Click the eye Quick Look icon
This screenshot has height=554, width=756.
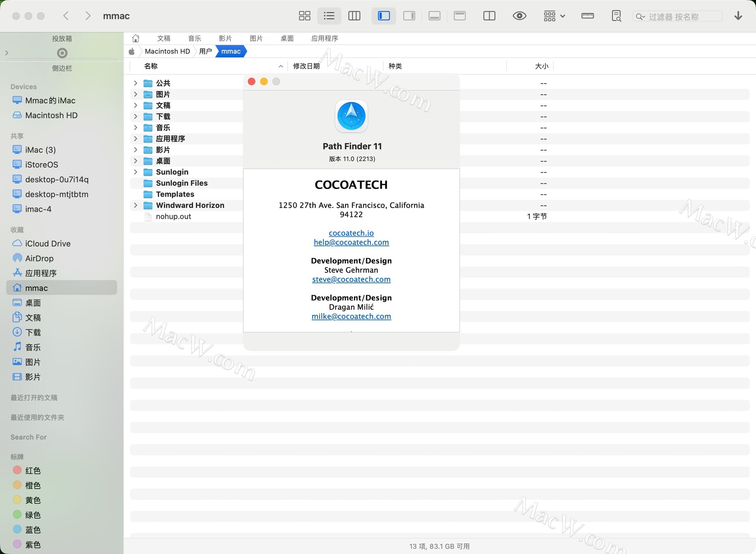(x=519, y=16)
